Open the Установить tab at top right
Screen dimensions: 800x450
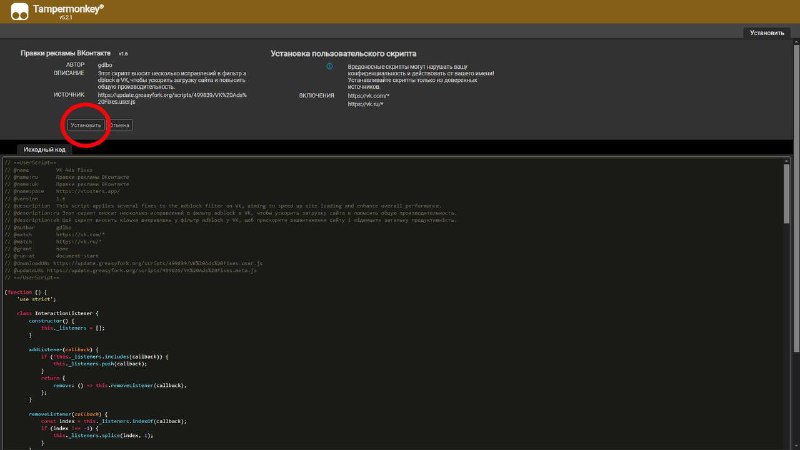[x=767, y=33]
